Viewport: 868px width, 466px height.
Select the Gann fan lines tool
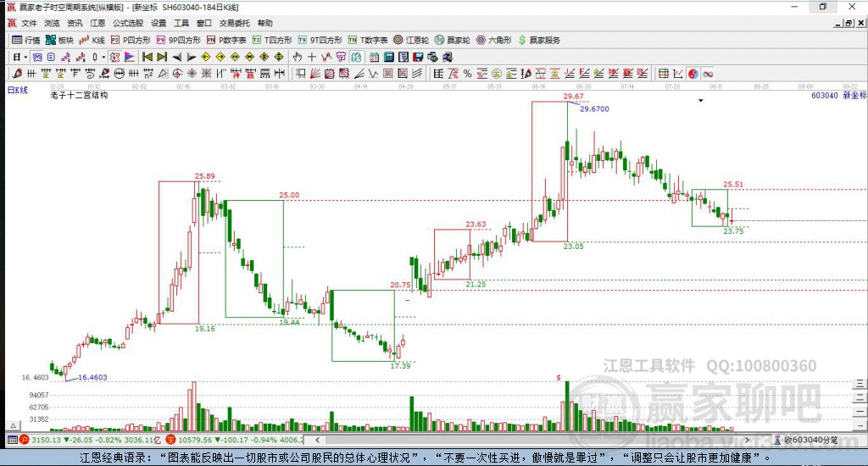click(315, 74)
